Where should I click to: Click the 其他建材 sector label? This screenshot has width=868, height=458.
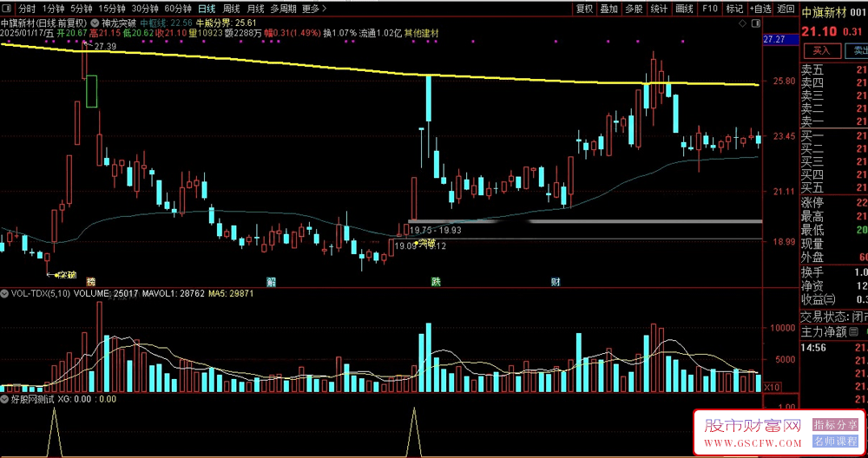[x=421, y=33]
